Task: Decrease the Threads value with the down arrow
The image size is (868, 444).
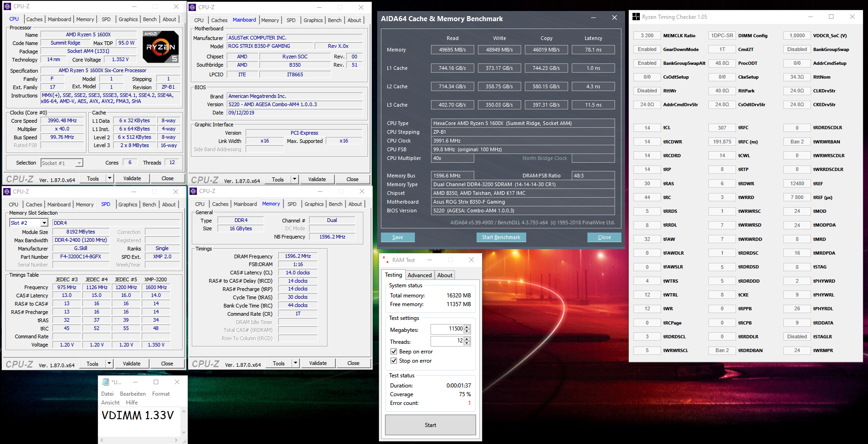Action: point(467,343)
